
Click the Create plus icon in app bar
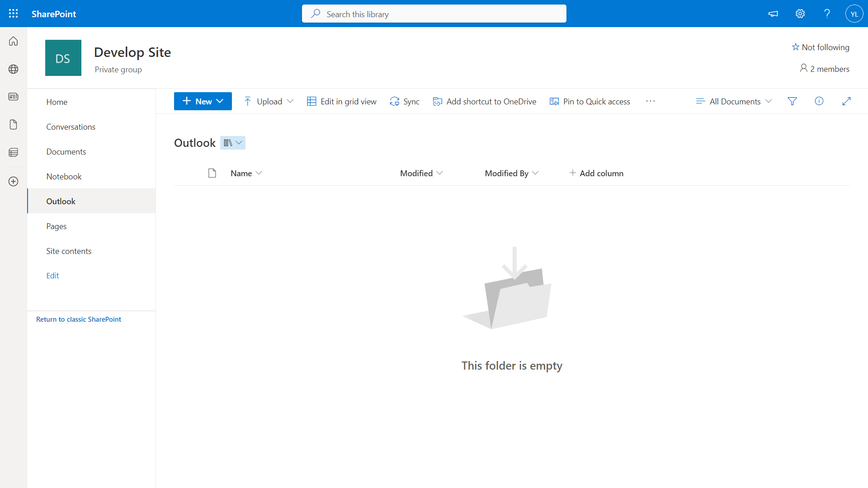14,181
